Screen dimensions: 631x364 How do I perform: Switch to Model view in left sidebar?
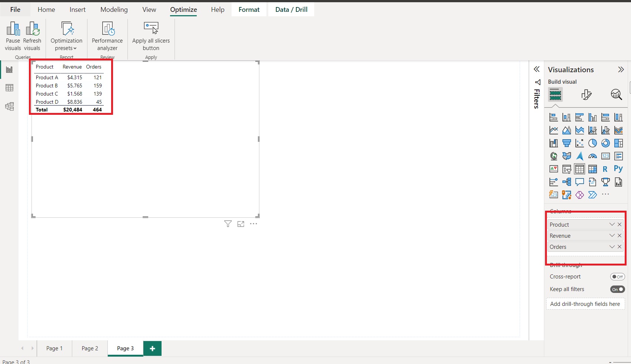pos(9,106)
